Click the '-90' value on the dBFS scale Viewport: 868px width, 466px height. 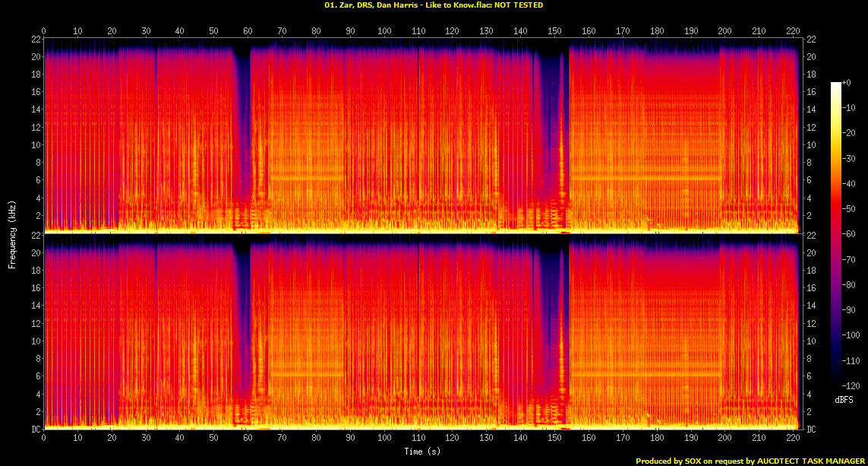[x=848, y=309]
